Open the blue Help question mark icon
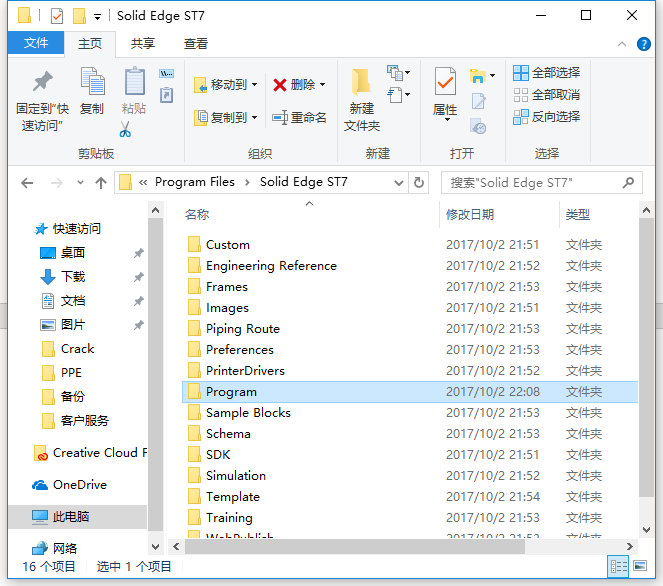This screenshot has height=586, width=663. coord(644,44)
